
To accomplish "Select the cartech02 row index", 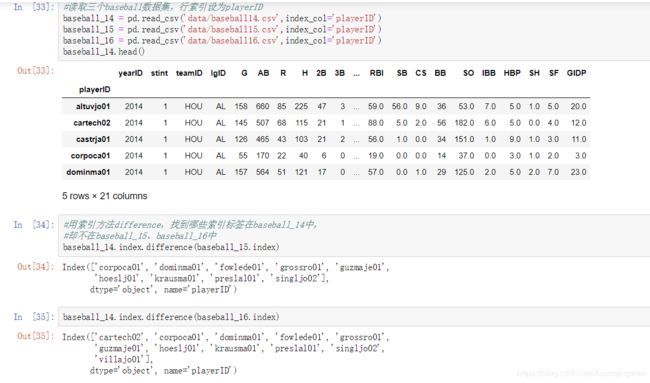I will coord(92,123).
